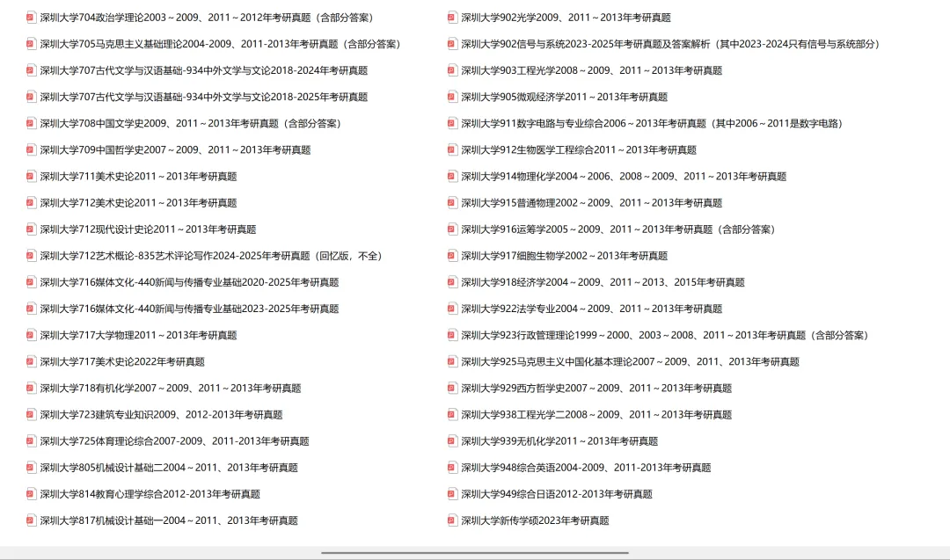This screenshot has width=950, height=560.
Task: Click the PDF icon next to 708中国文学史
Action: tap(31, 123)
